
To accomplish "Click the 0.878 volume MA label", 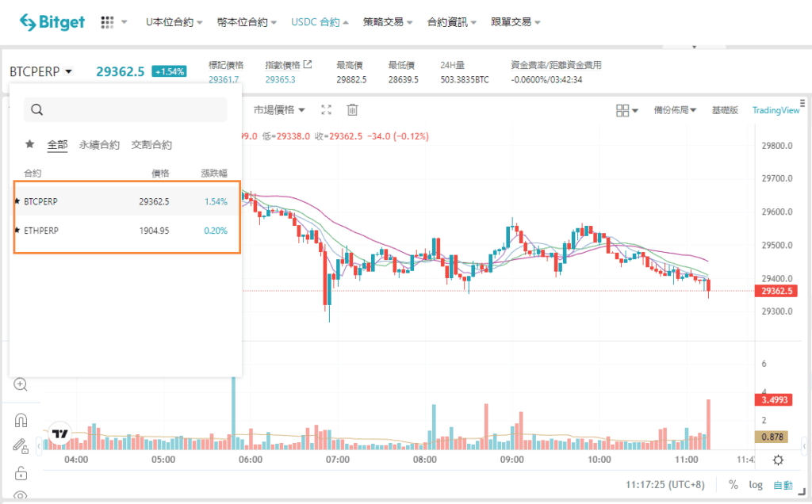I will pyautogui.click(x=772, y=437).
